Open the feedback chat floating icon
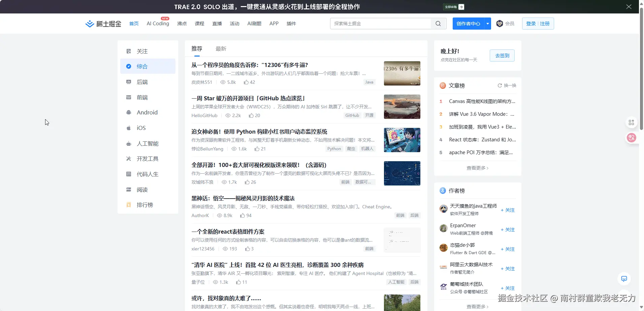 coord(624,279)
